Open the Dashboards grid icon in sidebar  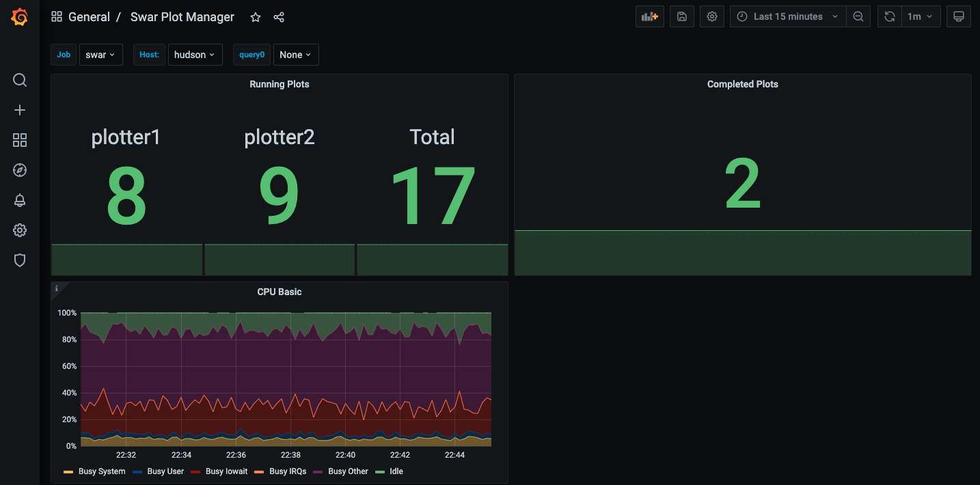click(20, 141)
